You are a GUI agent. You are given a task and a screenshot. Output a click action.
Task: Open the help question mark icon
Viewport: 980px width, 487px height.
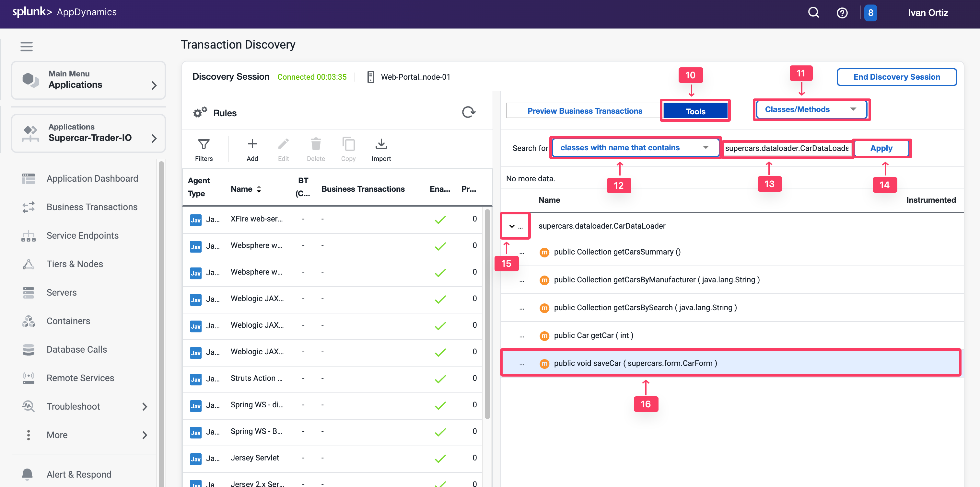[x=842, y=13]
